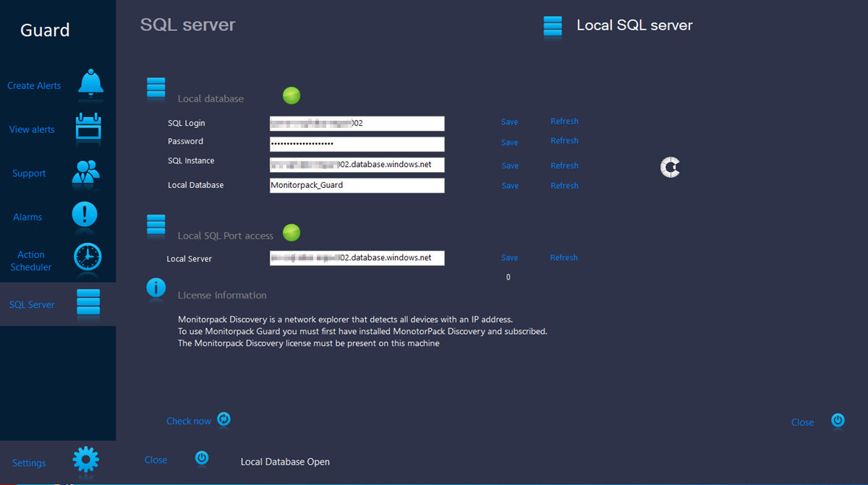
Task: Save the SQL Instance setting
Action: point(510,166)
